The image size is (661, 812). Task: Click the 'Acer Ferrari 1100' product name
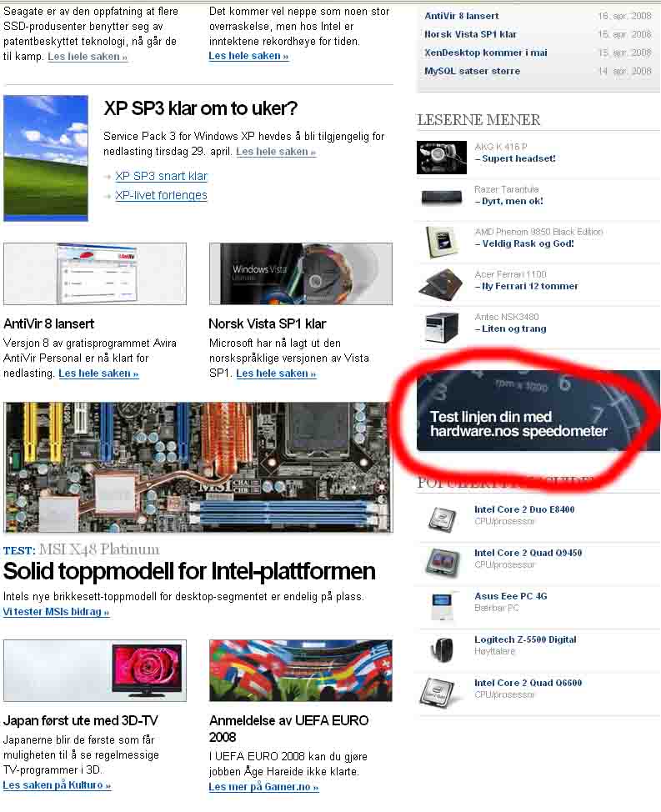pyautogui.click(x=510, y=274)
